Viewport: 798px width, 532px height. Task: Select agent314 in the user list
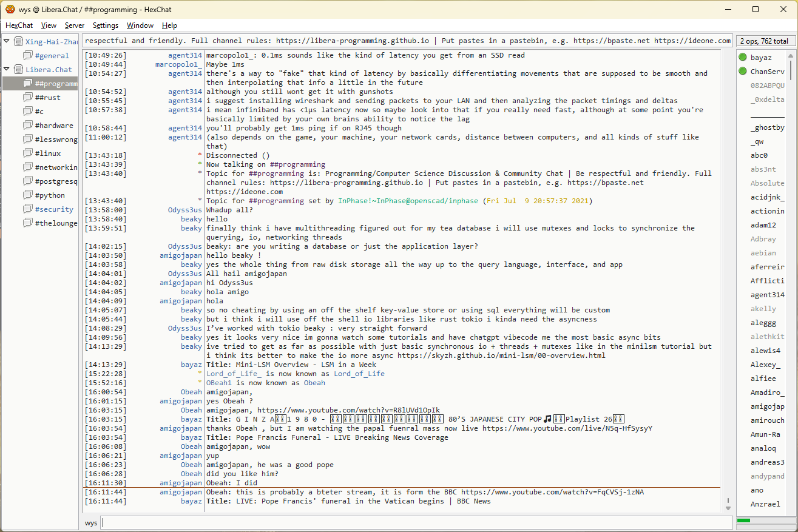point(767,295)
